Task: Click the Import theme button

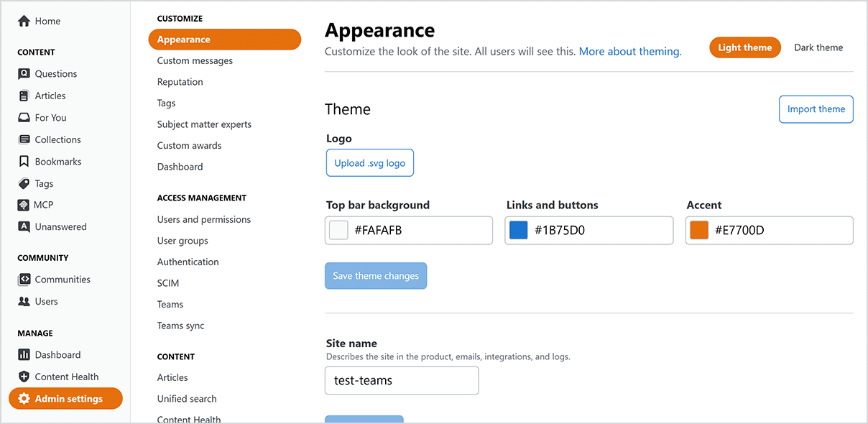Action: [816, 109]
